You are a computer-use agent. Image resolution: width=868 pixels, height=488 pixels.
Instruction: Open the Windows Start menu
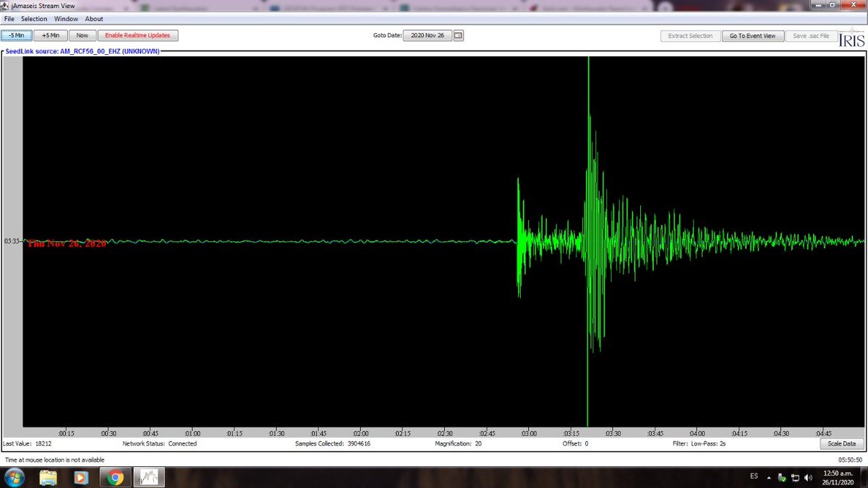click(14, 477)
